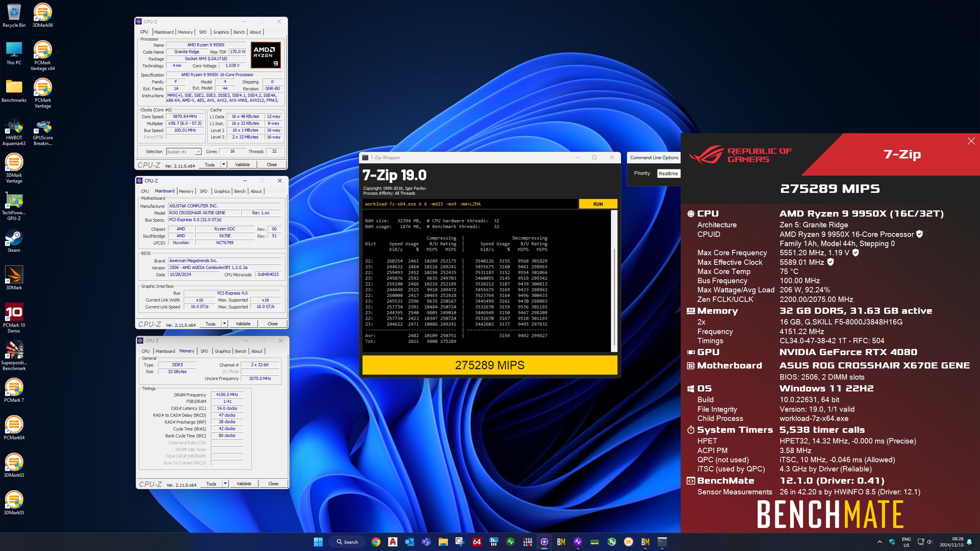Screen dimensions: 980x551
Task: Click the 7-Zip command line input field
Action: click(x=470, y=204)
